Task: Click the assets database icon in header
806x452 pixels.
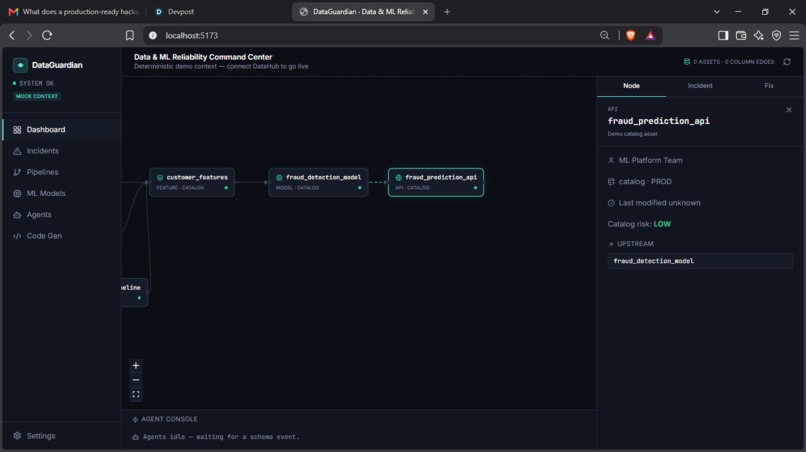Action: [687, 62]
